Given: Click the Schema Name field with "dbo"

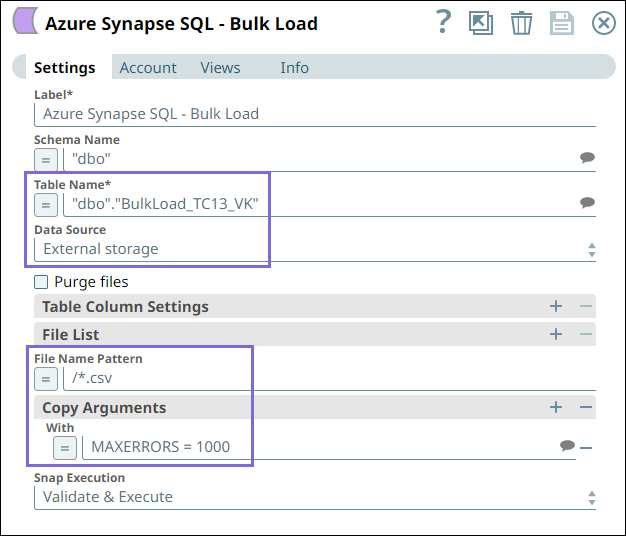Looking at the screenshot, I should pyautogui.click(x=319, y=159).
